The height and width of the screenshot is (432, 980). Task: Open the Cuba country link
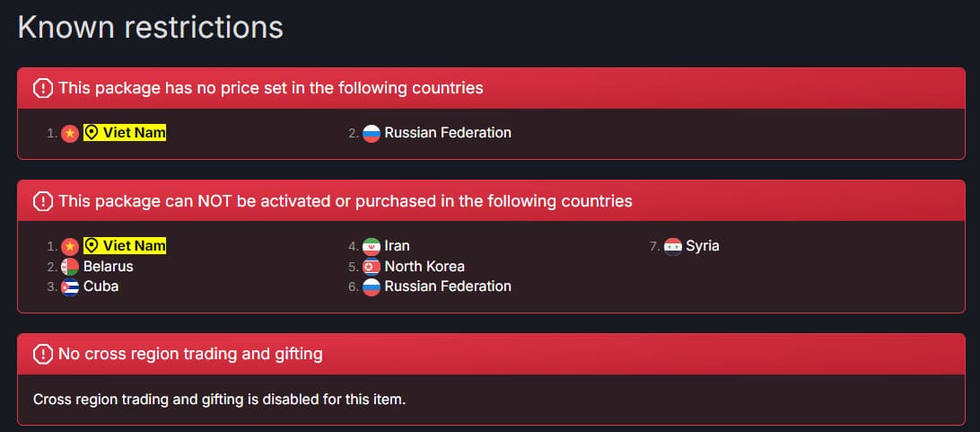click(101, 287)
